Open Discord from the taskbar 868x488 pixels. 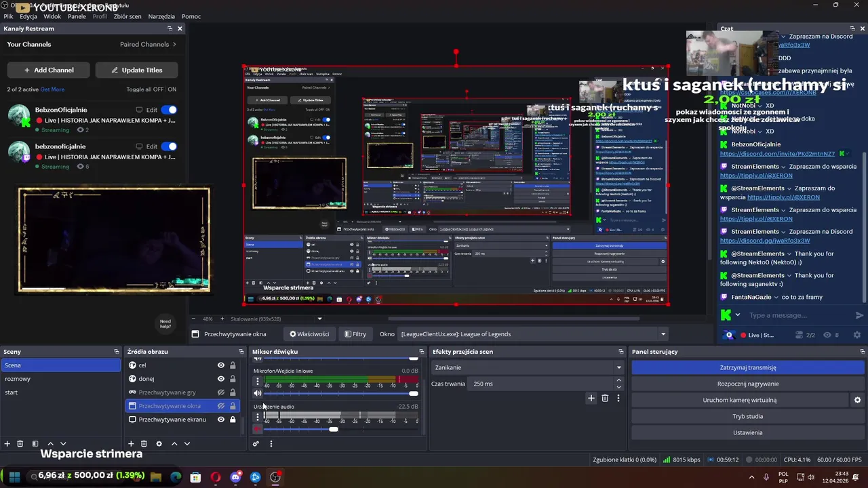pos(235,476)
